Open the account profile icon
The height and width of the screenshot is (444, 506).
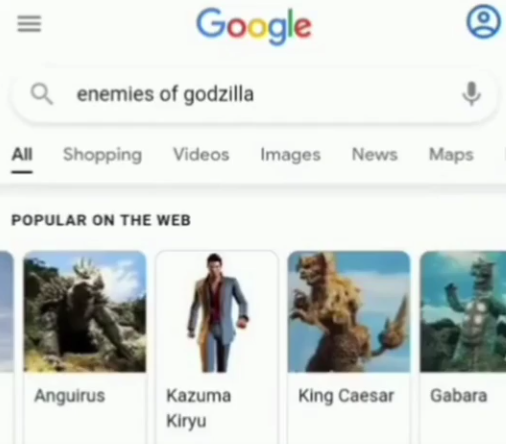click(x=483, y=22)
